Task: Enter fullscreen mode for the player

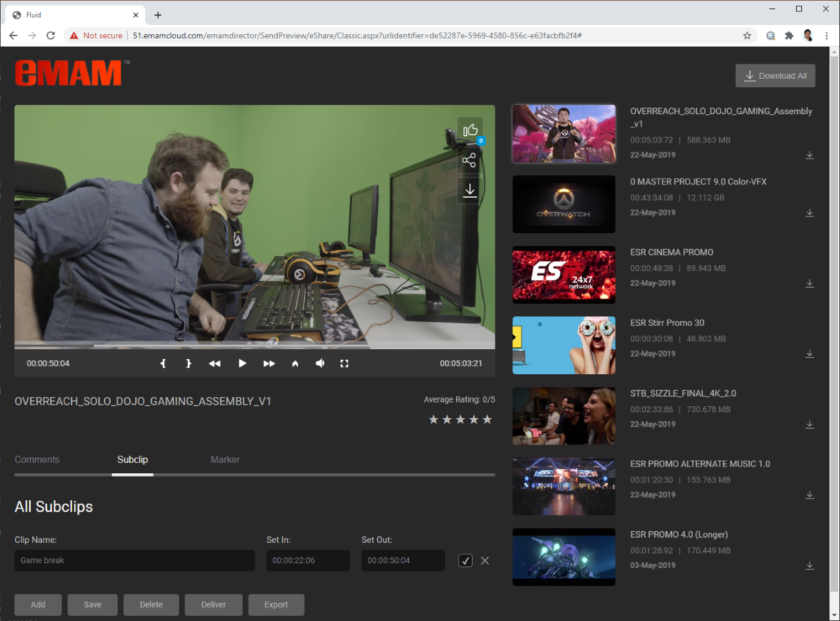Action: 345,362
